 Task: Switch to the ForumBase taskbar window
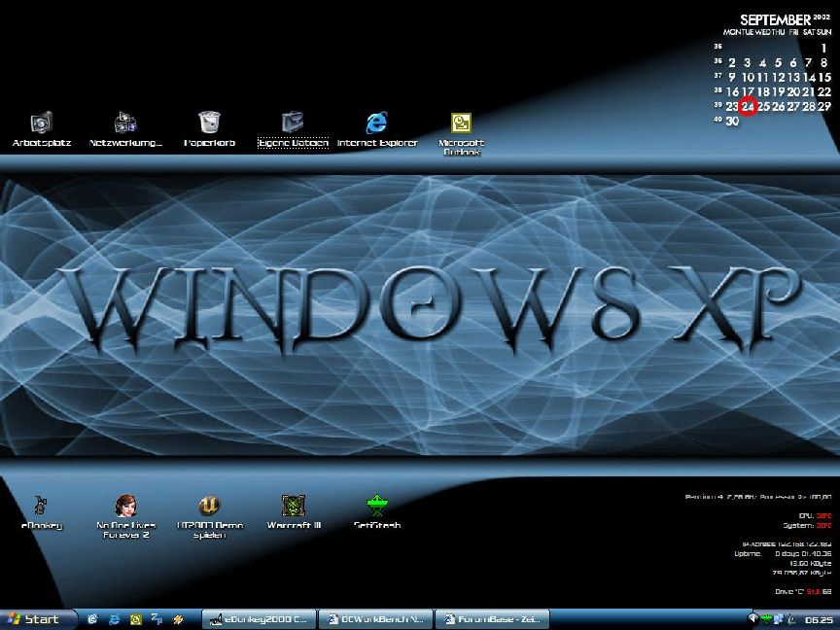coord(492,619)
